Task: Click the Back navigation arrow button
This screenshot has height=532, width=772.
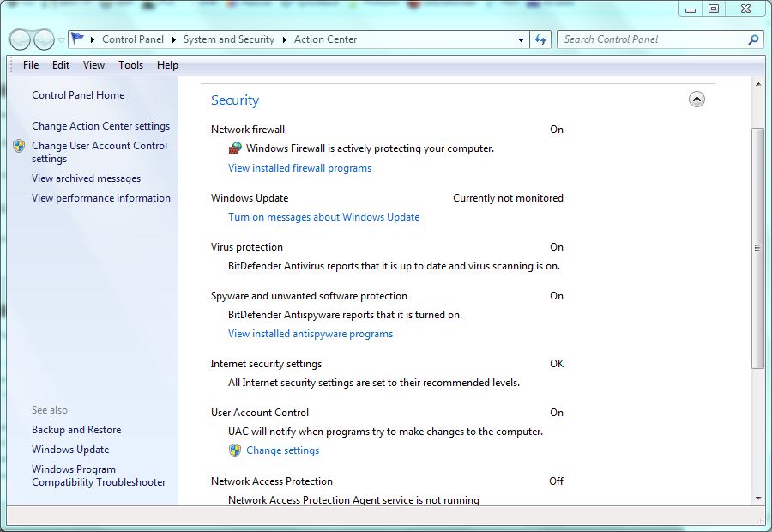Action: tap(21, 39)
